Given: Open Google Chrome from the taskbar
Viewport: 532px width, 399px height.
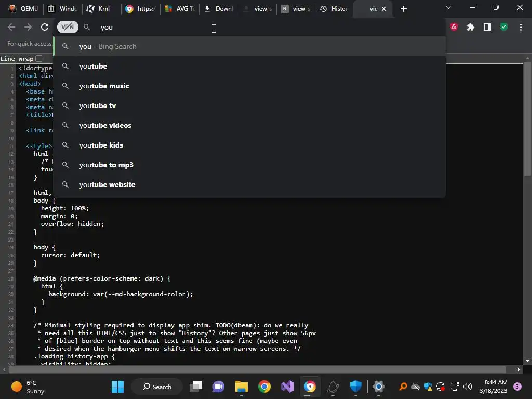Looking at the screenshot, I should tap(264, 387).
